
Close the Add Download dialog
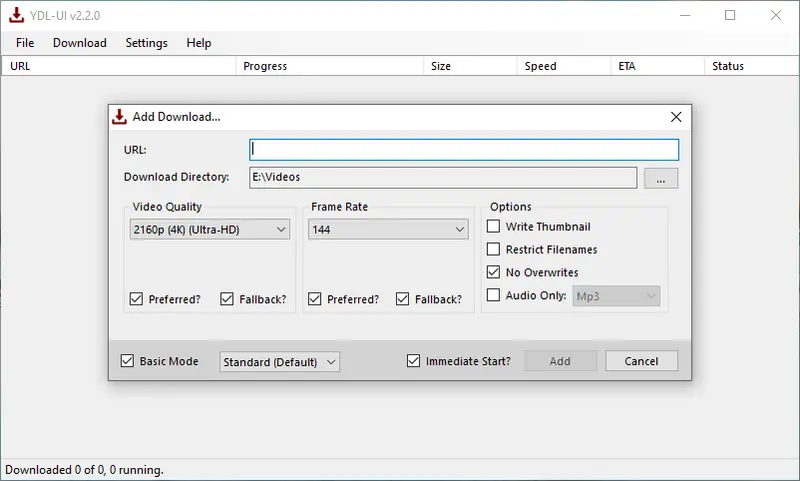tap(676, 116)
